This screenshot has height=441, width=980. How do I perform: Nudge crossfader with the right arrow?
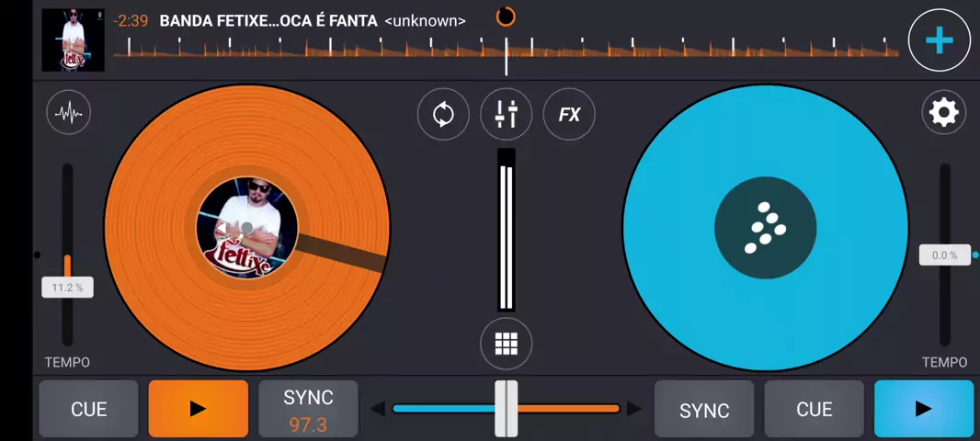(633, 409)
